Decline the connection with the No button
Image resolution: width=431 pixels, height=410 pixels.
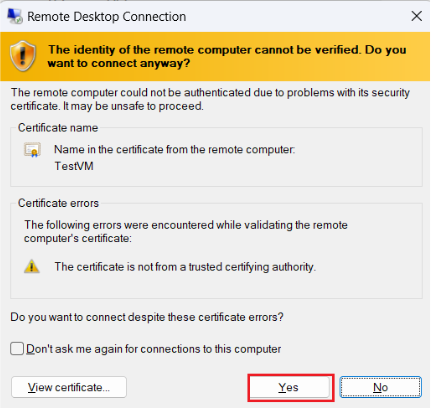coord(380,387)
